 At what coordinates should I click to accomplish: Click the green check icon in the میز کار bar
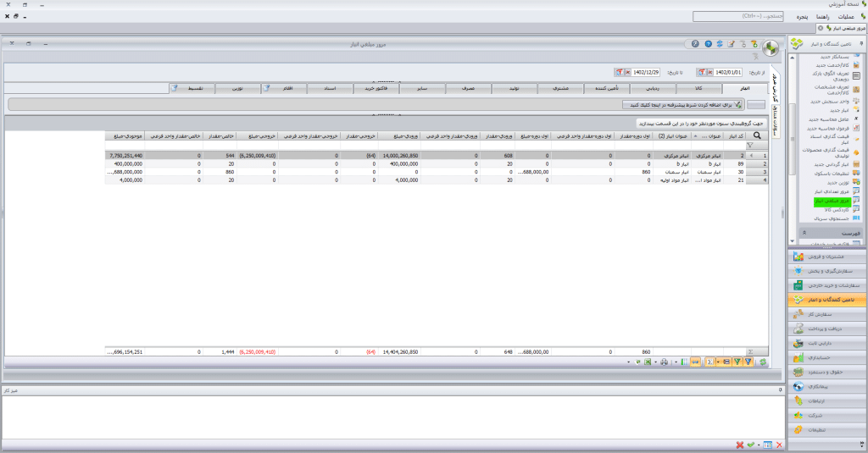tap(751, 445)
